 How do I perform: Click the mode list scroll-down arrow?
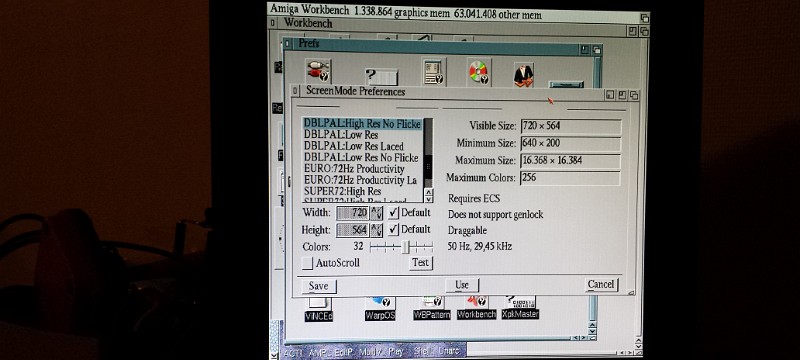(x=429, y=199)
